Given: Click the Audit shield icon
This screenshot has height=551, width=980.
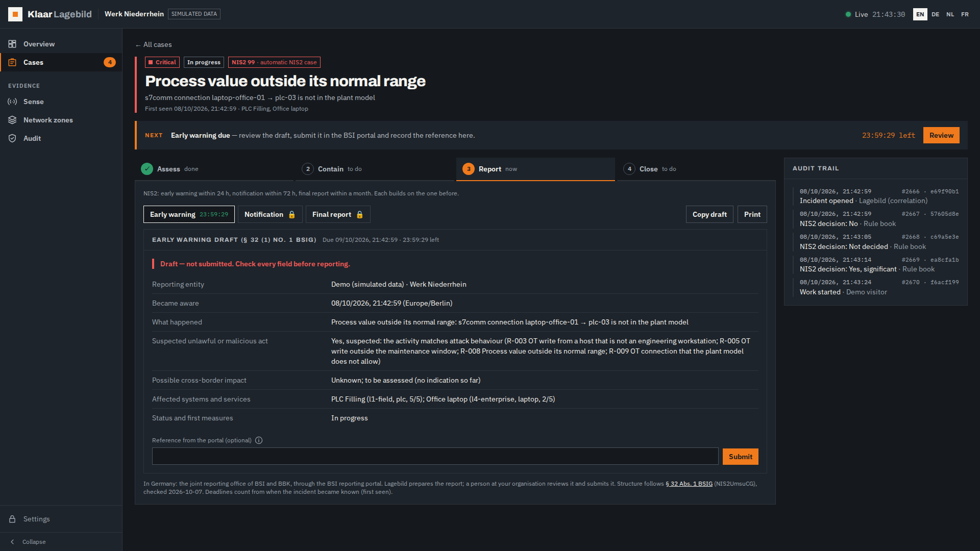Looking at the screenshot, I should click(x=12, y=138).
